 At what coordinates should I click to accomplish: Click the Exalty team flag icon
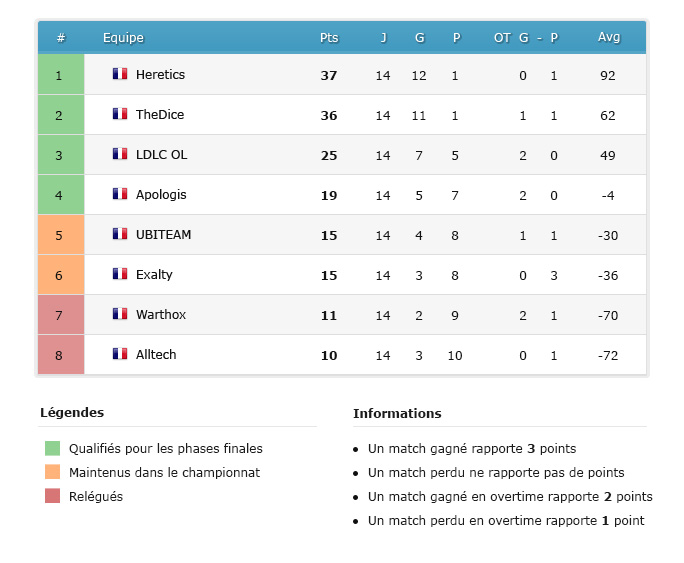click(120, 274)
